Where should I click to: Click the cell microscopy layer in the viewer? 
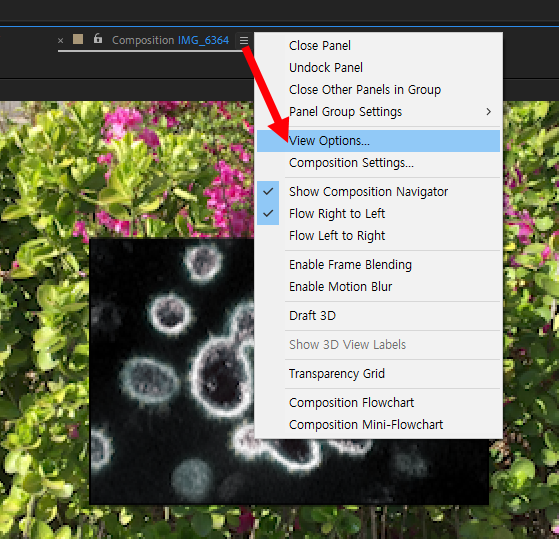[x=171, y=371]
